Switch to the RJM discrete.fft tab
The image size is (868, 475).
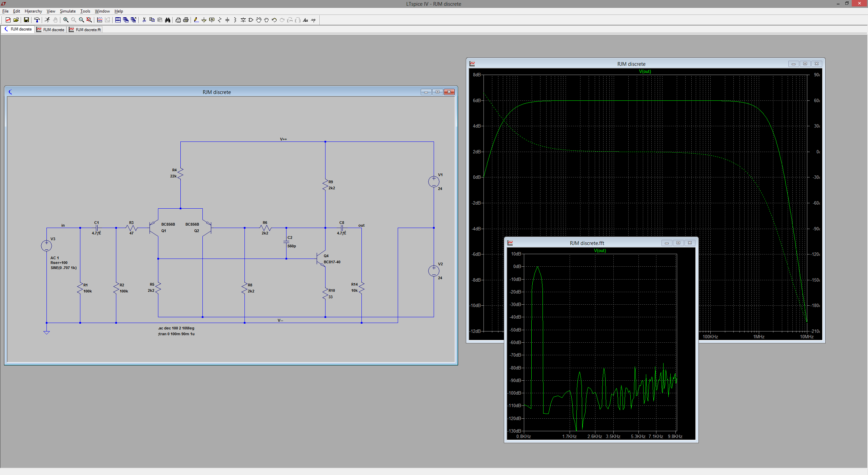(85, 30)
